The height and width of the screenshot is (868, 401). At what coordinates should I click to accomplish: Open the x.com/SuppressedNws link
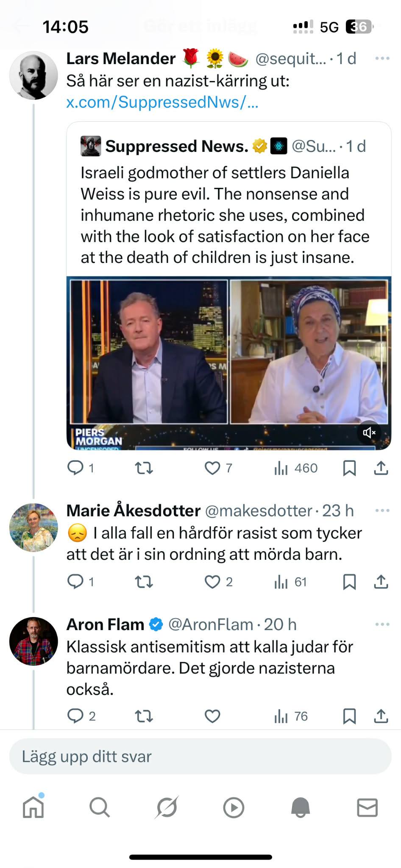click(162, 102)
